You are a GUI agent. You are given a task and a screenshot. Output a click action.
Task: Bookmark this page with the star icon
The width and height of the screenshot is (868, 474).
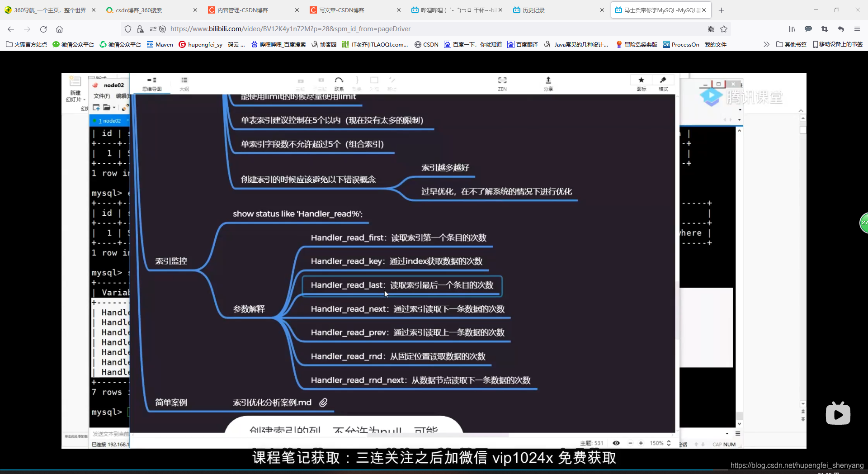[724, 28]
